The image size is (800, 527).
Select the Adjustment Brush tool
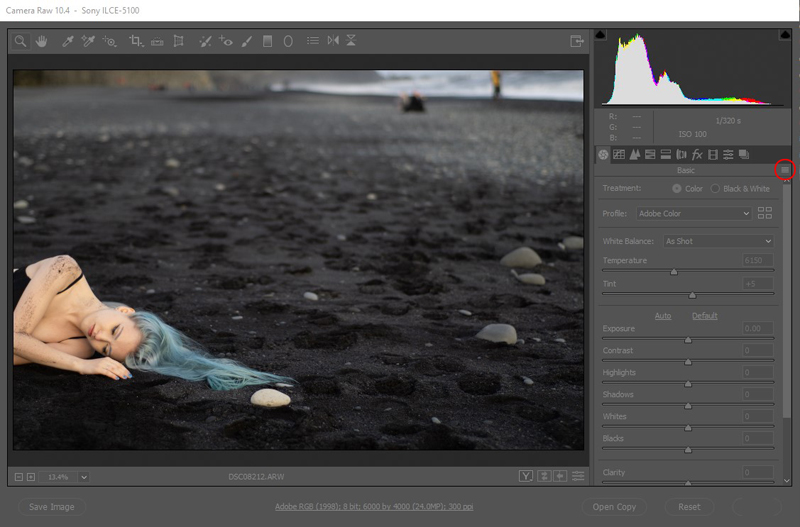coord(247,41)
